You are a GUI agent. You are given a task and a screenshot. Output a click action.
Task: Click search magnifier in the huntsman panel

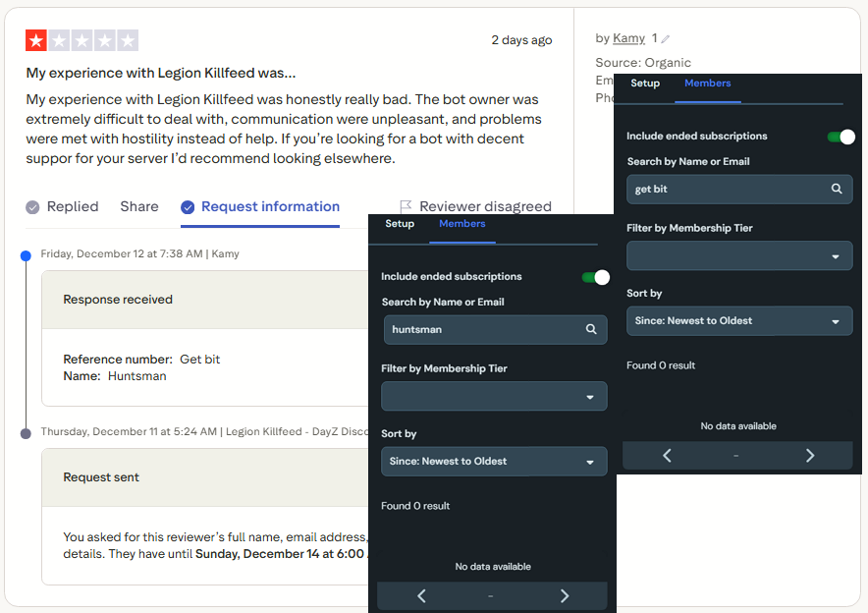point(591,329)
